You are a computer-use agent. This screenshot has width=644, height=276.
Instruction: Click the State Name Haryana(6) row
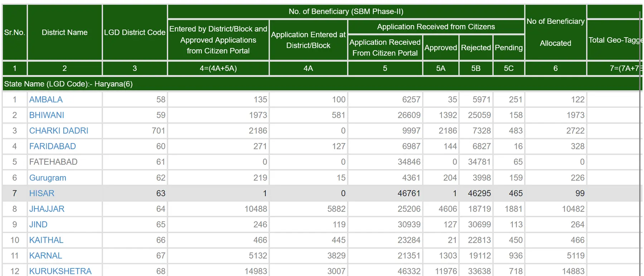pos(322,84)
